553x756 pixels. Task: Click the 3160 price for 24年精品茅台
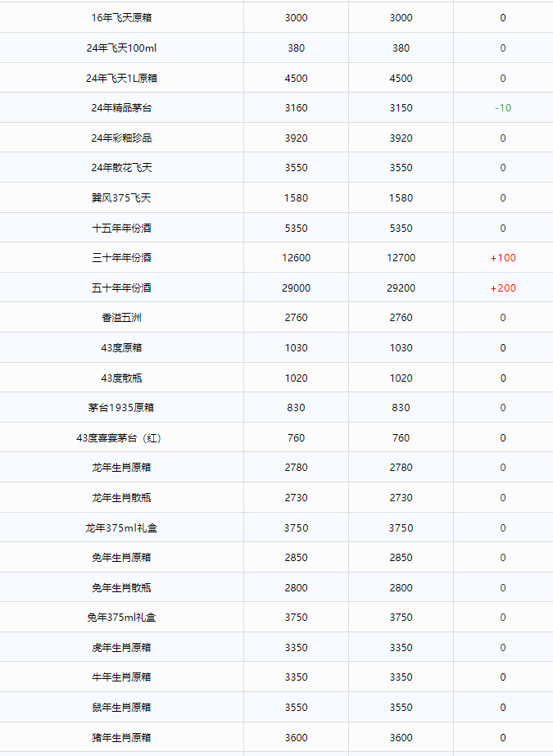point(296,108)
